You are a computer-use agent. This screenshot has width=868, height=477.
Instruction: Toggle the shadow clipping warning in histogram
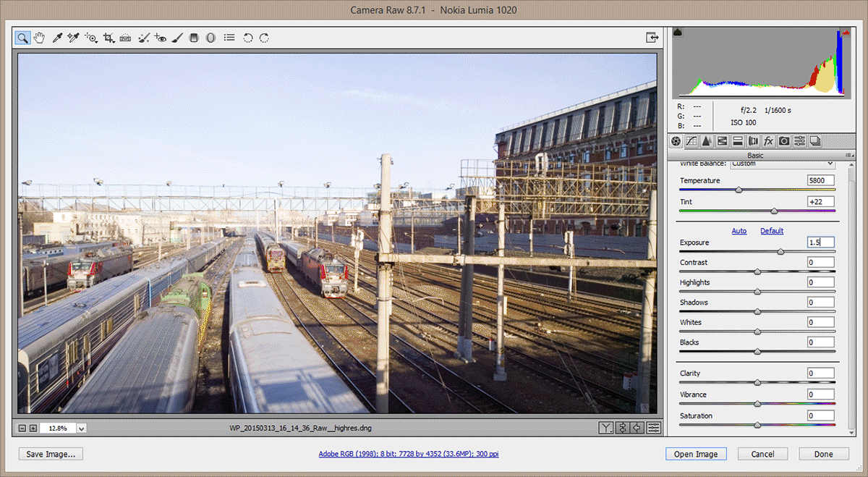678,32
